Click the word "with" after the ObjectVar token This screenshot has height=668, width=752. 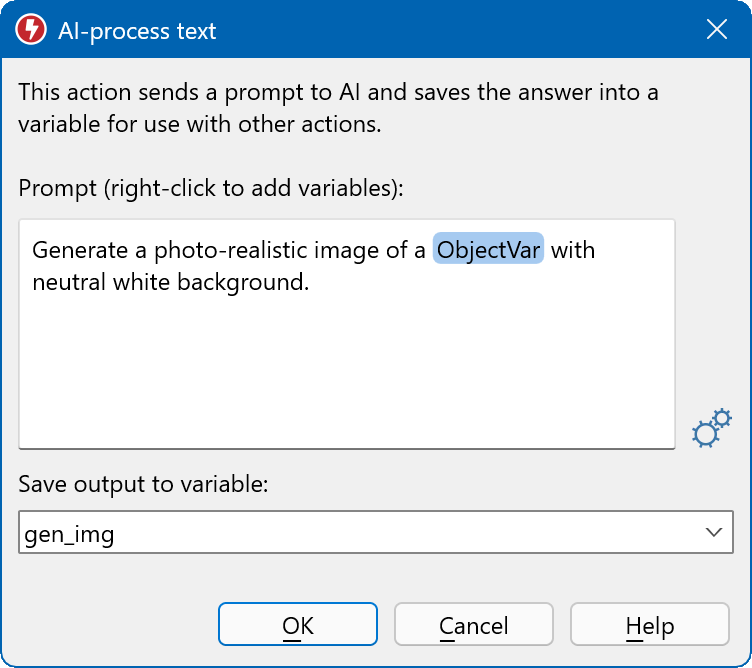[x=573, y=249]
